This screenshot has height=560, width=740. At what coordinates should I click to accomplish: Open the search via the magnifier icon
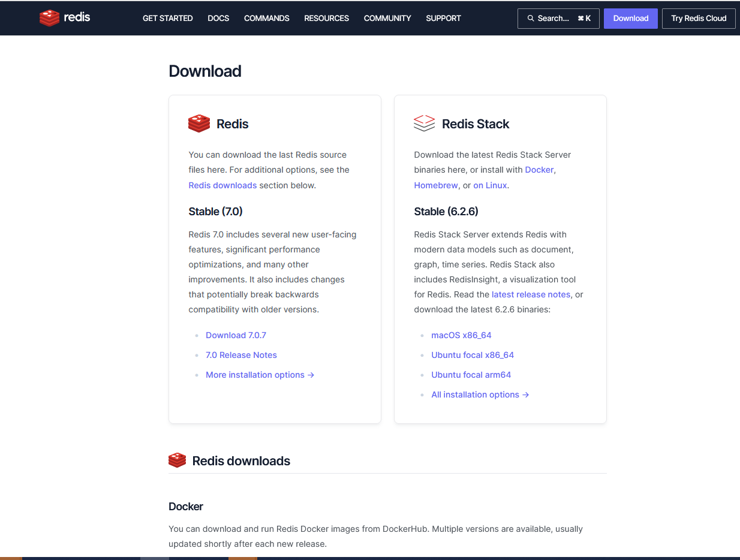pos(531,18)
